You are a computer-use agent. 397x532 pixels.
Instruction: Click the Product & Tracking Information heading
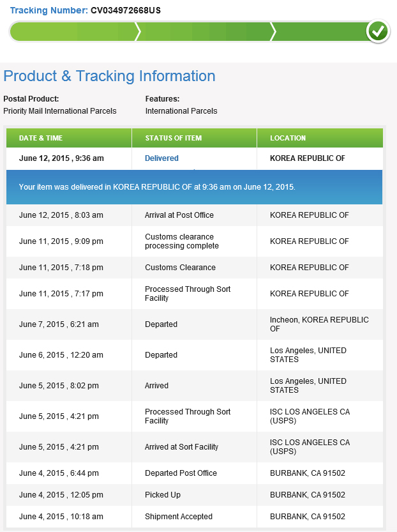109,76
